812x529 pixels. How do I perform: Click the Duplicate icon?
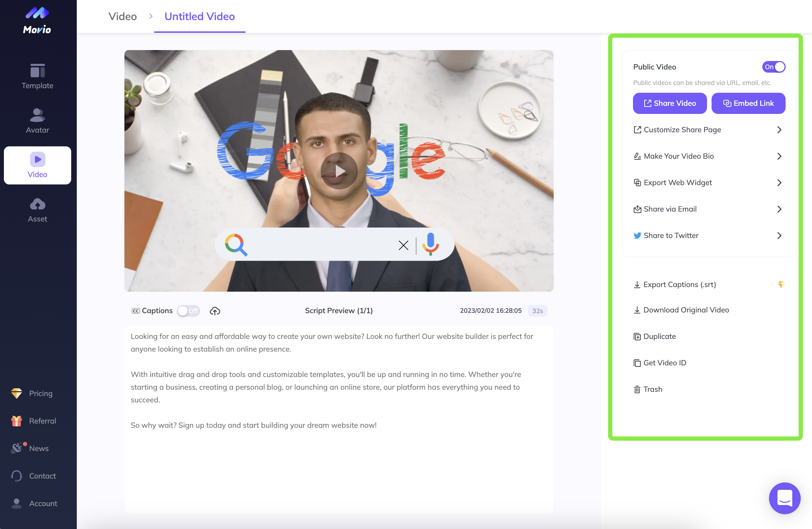637,336
